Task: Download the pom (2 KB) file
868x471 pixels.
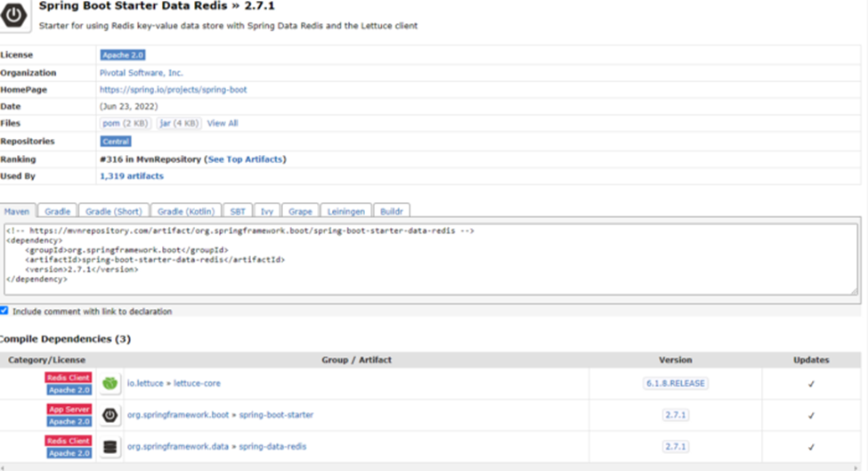Action: coord(126,124)
